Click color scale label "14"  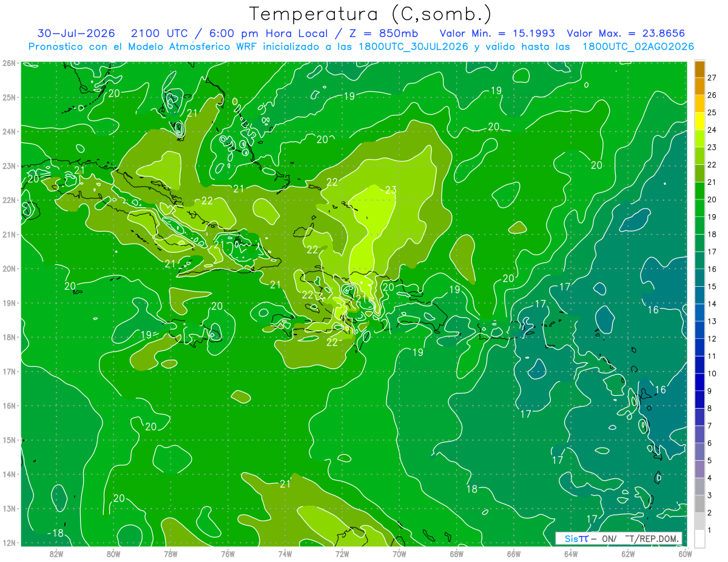tap(712, 304)
